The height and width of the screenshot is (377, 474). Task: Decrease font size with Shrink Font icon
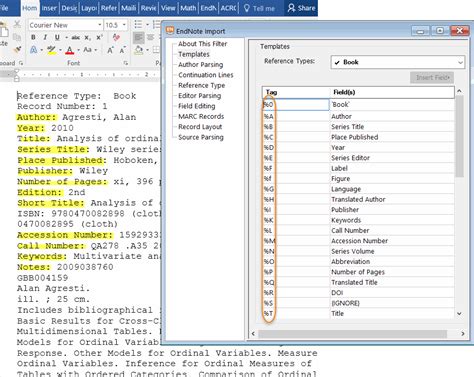coord(122,50)
